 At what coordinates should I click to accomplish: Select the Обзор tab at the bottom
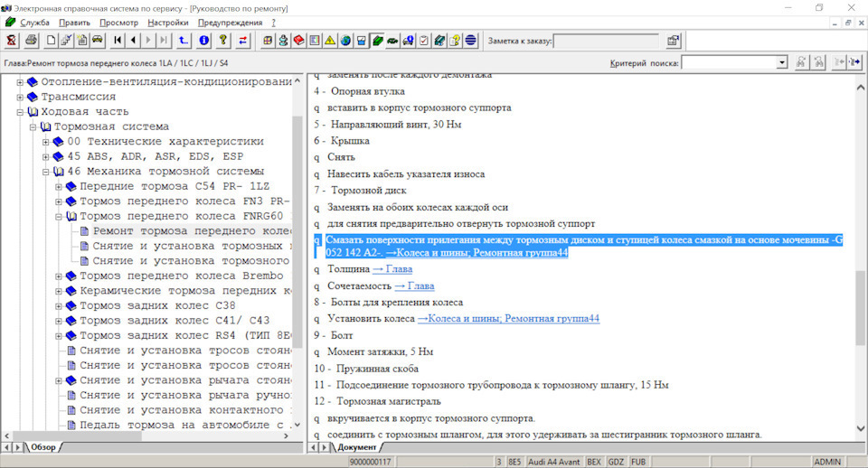click(43, 447)
